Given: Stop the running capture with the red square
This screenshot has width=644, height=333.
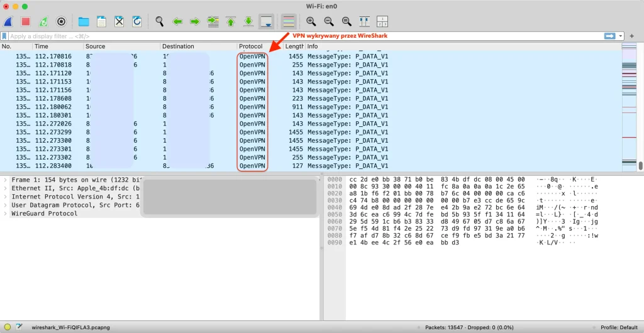Looking at the screenshot, I should (26, 21).
